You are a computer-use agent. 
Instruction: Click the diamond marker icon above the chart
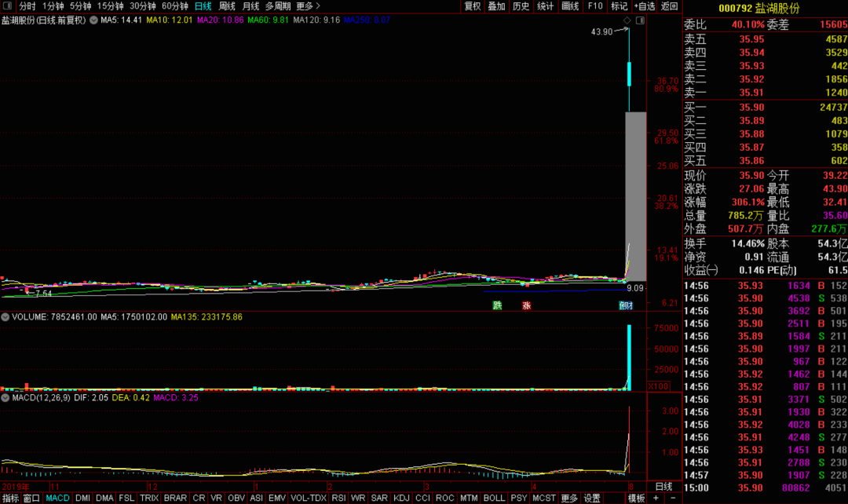click(x=627, y=20)
